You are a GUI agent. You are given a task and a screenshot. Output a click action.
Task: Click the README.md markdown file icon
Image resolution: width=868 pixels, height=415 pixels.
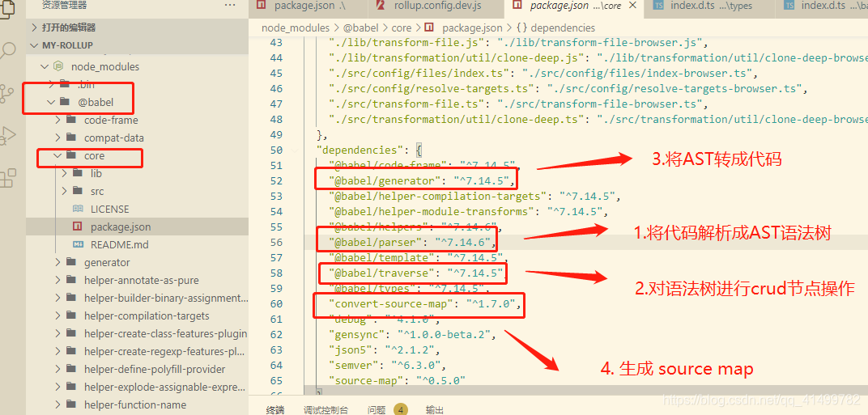coord(78,244)
